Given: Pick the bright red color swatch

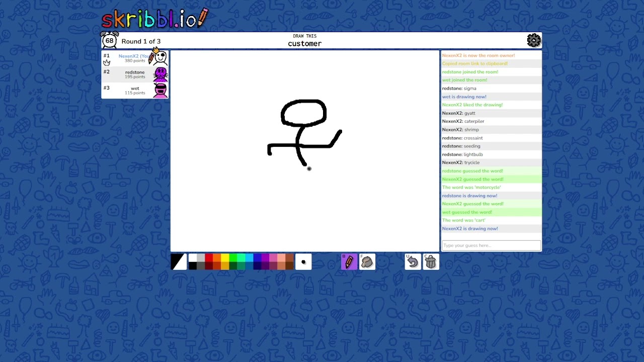Looking at the screenshot, I should [x=209, y=258].
